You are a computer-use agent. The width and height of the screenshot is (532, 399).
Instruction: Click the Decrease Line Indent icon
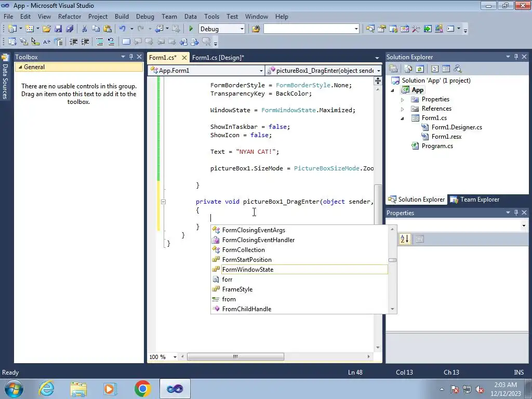73,42
